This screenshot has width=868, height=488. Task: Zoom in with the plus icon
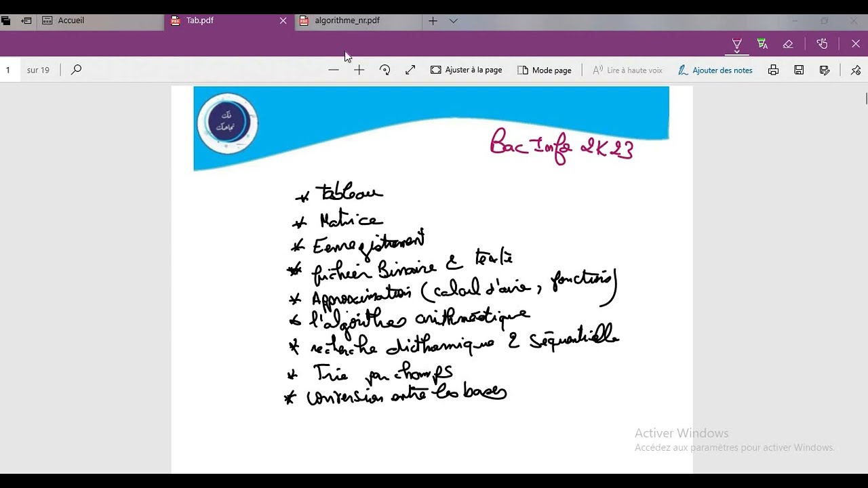tap(359, 70)
